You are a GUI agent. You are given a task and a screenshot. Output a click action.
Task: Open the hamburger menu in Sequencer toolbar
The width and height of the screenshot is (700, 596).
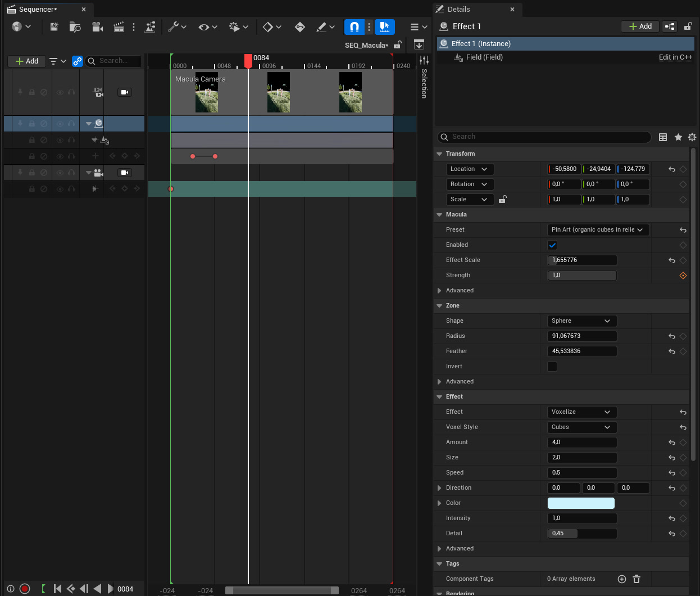pyautogui.click(x=419, y=26)
